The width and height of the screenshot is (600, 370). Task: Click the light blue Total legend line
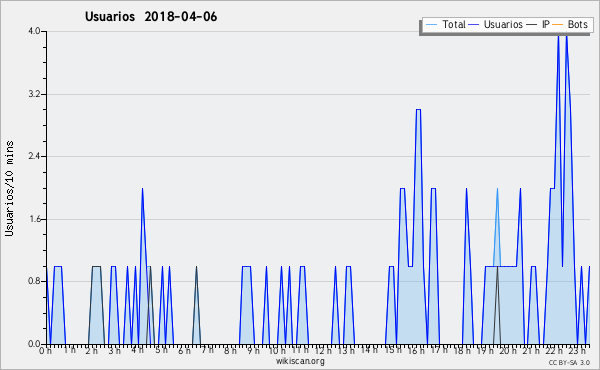point(431,25)
